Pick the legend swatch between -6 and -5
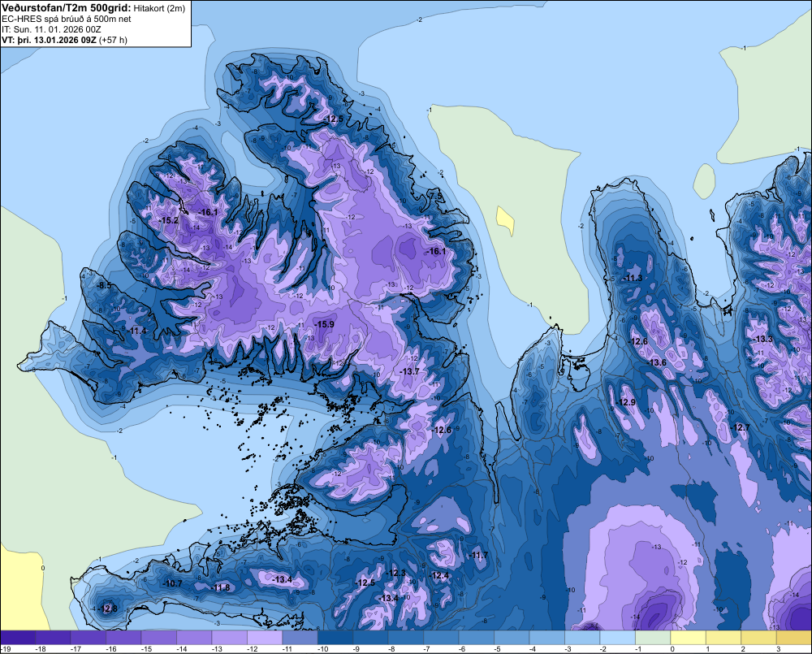 tap(477, 638)
